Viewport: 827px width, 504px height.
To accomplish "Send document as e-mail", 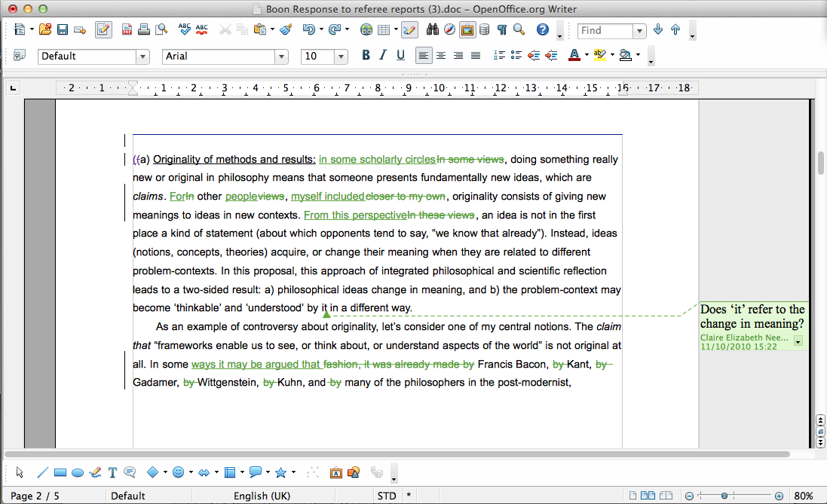I will 80,30.
